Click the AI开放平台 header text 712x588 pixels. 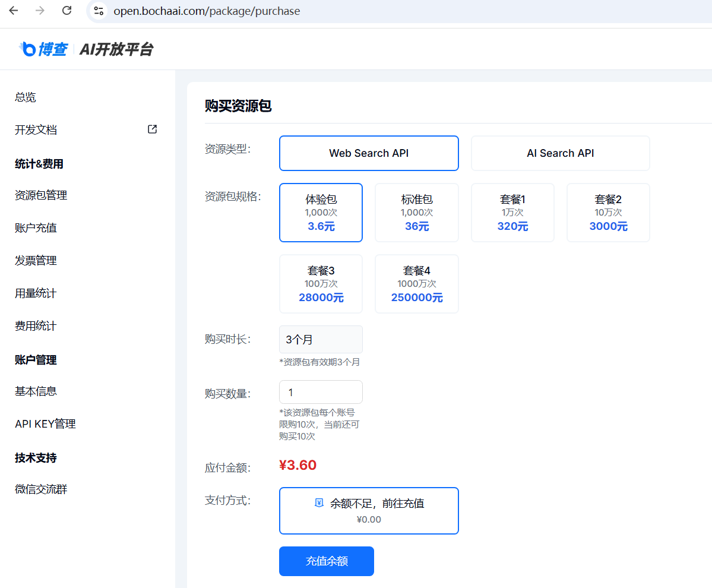tap(117, 49)
